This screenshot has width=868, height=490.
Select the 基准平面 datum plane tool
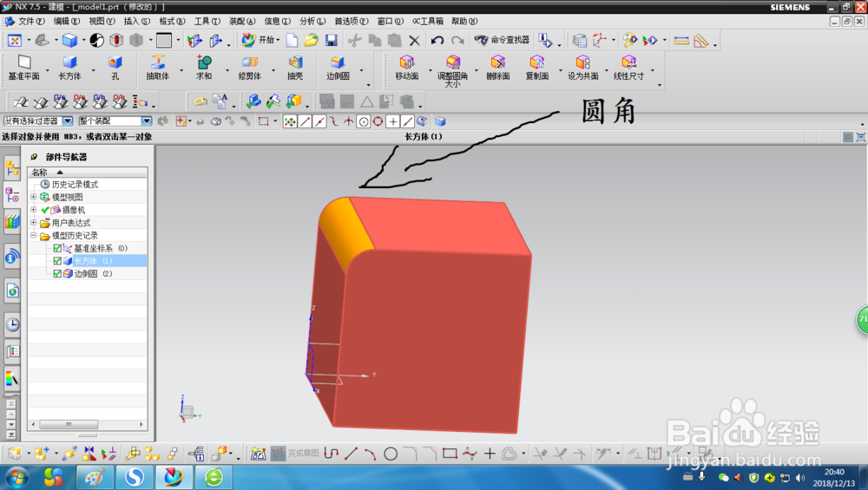(x=23, y=68)
